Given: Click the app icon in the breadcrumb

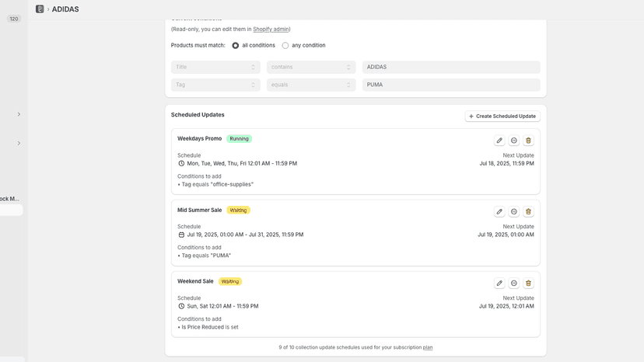Looking at the screenshot, I should pos(40,9).
